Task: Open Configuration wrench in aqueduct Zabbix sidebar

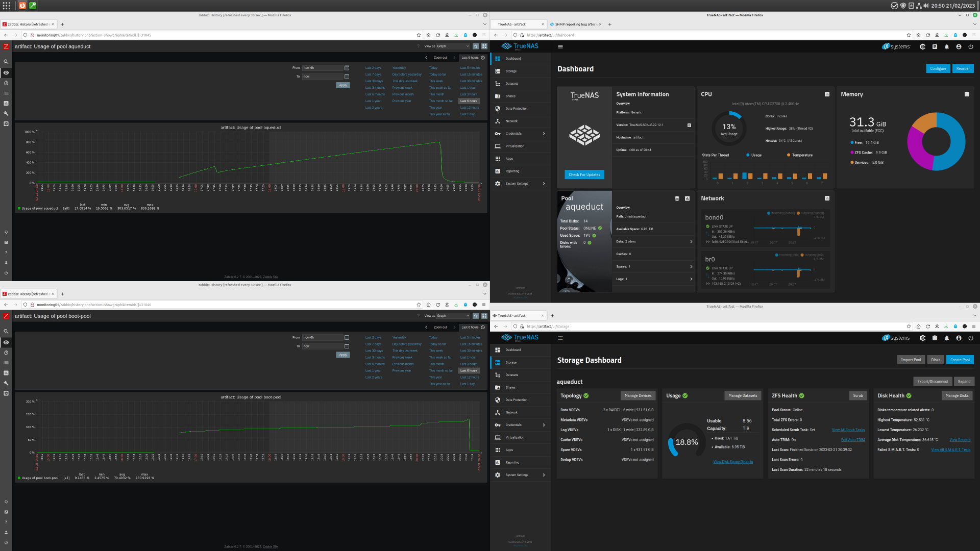Action: pos(6,113)
